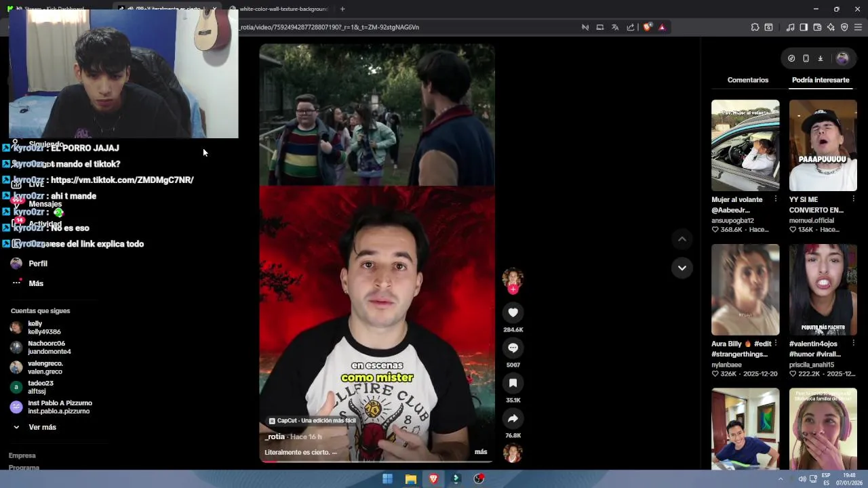Screen dimensions: 868x488
Task: Open more options for Aura Billy video
Action: (x=776, y=344)
